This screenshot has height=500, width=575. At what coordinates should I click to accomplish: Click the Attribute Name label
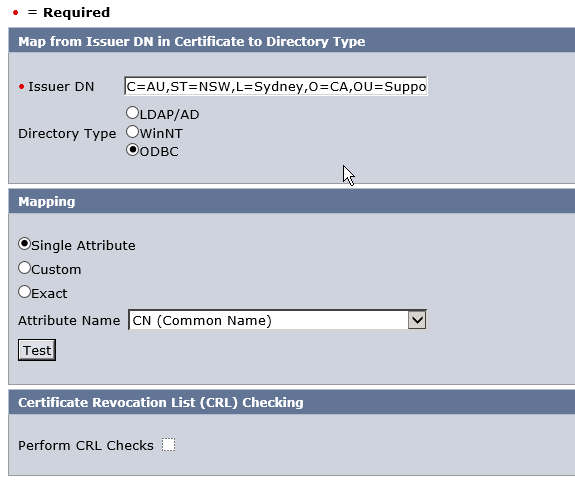click(x=69, y=320)
